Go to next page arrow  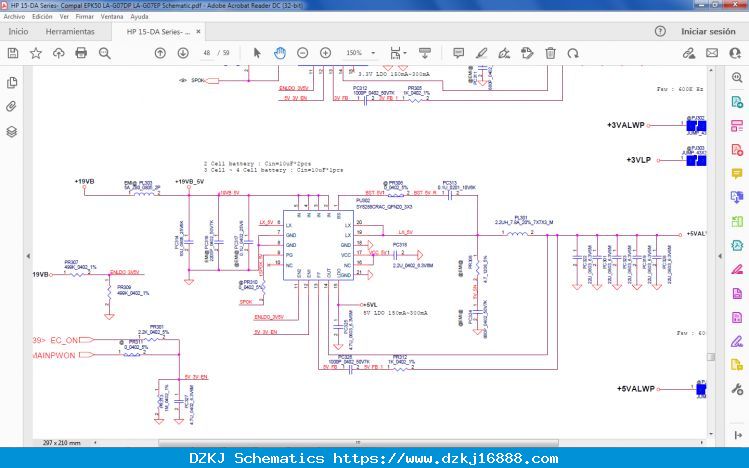183,53
